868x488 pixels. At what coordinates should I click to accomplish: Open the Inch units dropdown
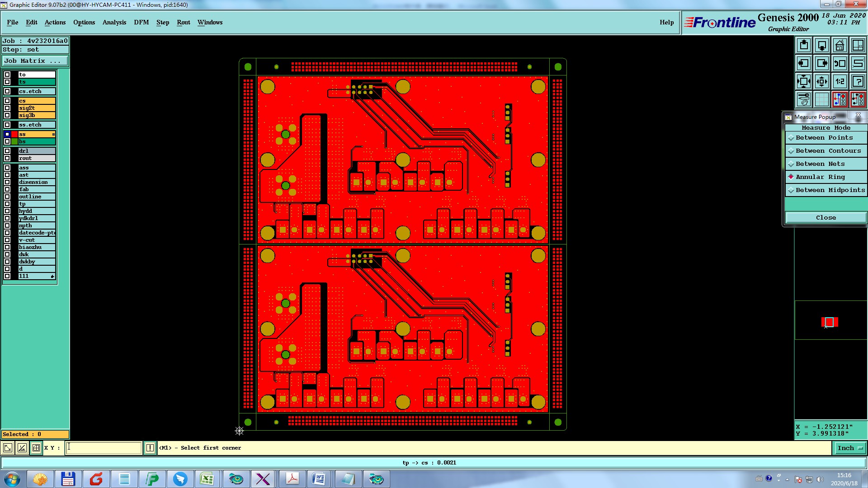(850, 448)
